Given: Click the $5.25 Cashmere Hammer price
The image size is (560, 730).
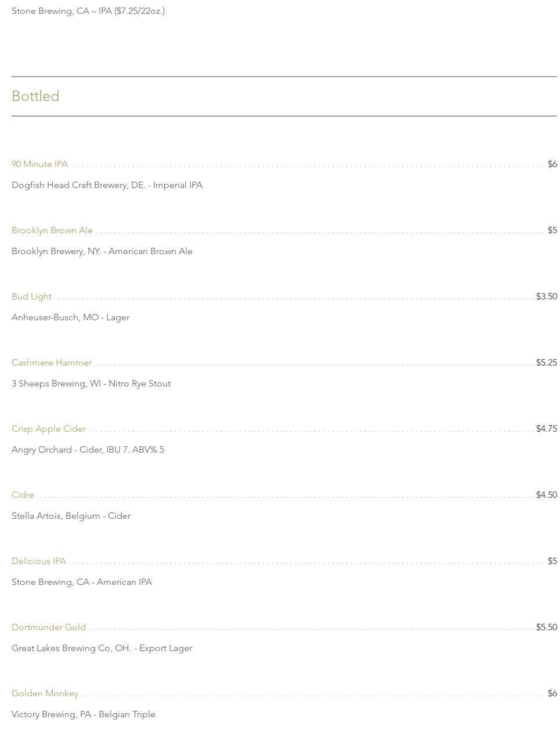Looking at the screenshot, I should pos(546,363).
